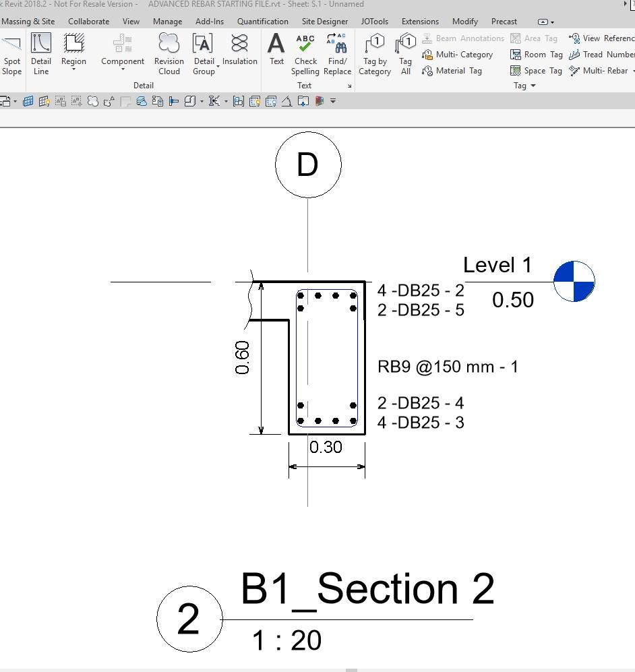635x672 pixels.
Task: Open the View ribbon tab
Action: point(131,22)
